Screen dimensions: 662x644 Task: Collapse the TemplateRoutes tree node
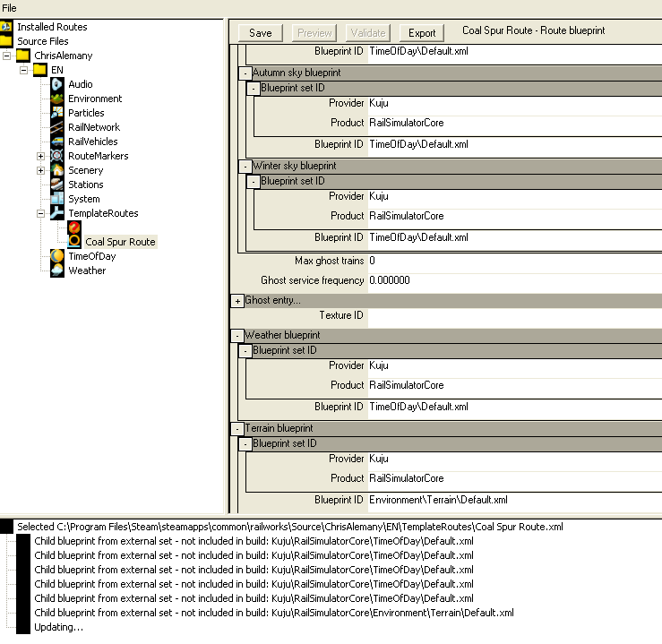coord(40,213)
